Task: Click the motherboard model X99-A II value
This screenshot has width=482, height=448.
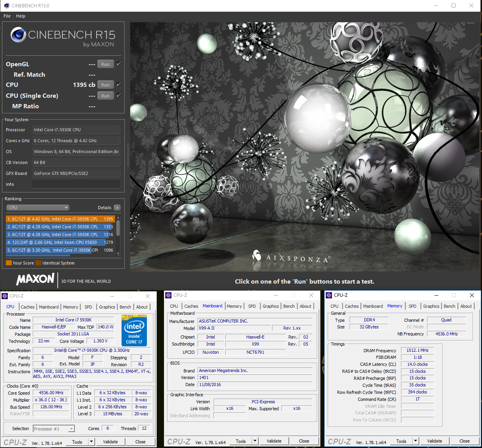Action: click(x=235, y=328)
